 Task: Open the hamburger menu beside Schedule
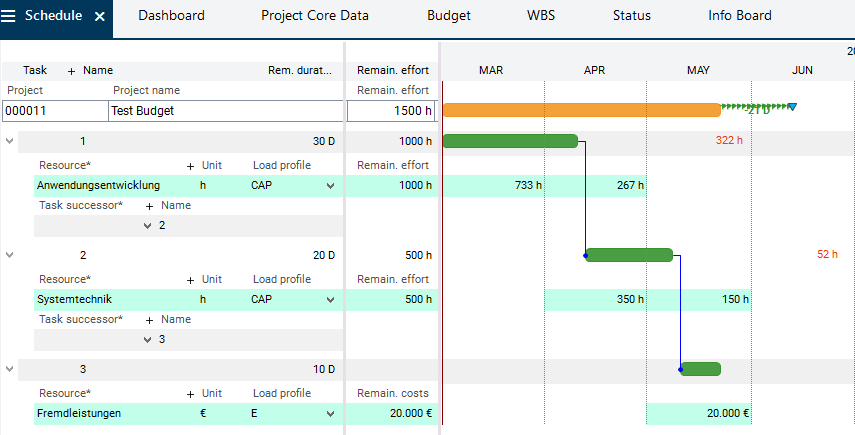click(11, 16)
